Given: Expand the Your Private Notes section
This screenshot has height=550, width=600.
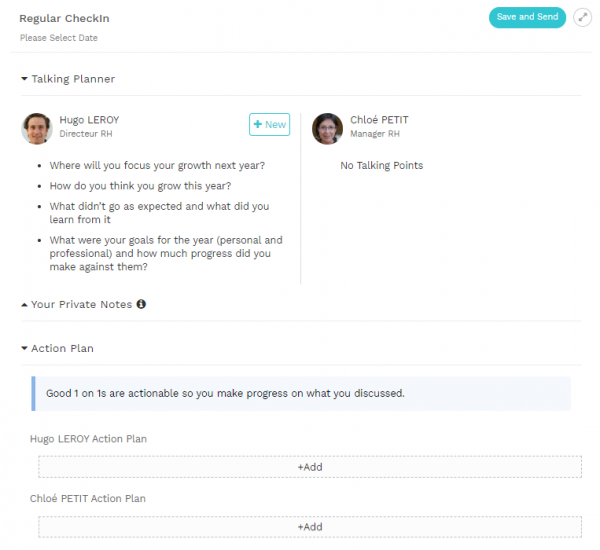Looking at the screenshot, I should pyautogui.click(x=24, y=304).
